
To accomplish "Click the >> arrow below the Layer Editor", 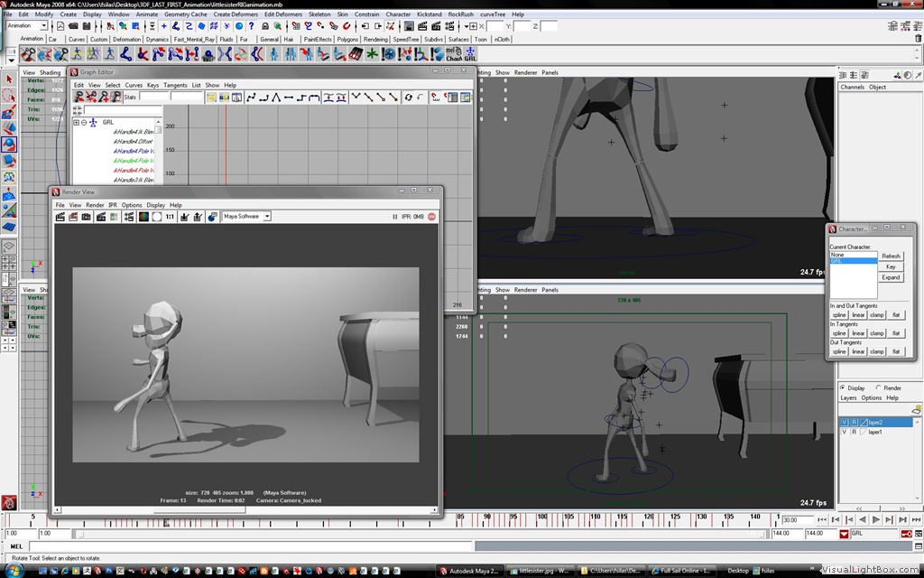I will coord(902,508).
